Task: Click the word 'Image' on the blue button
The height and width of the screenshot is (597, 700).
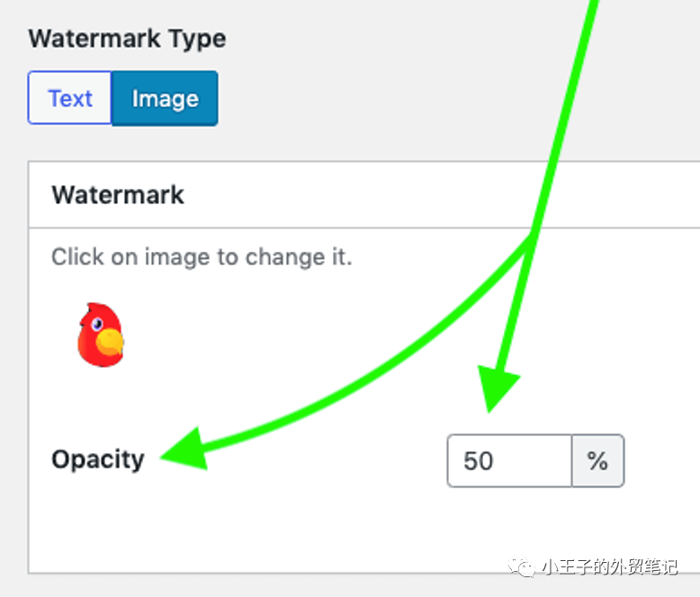Action: (x=166, y=99)
